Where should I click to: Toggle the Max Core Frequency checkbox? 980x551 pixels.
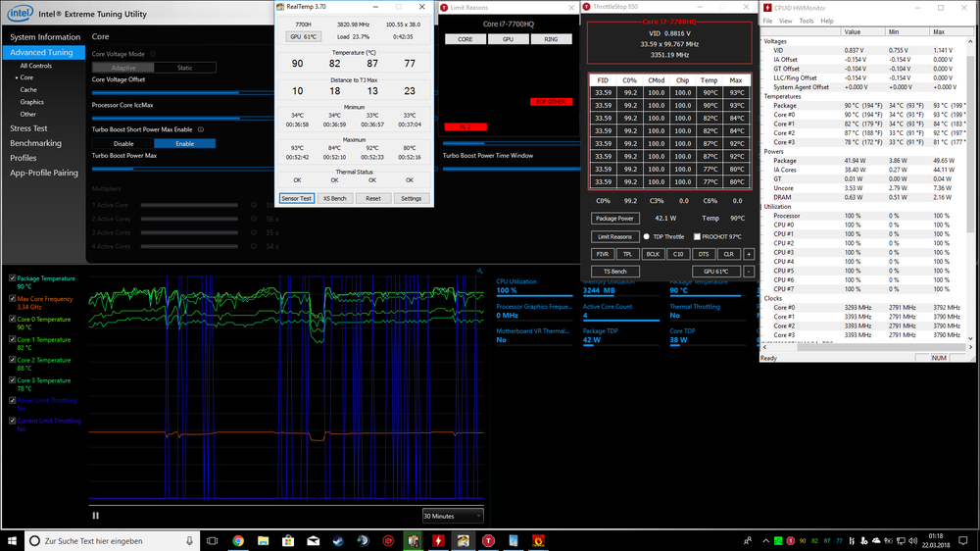click(12, 299)
